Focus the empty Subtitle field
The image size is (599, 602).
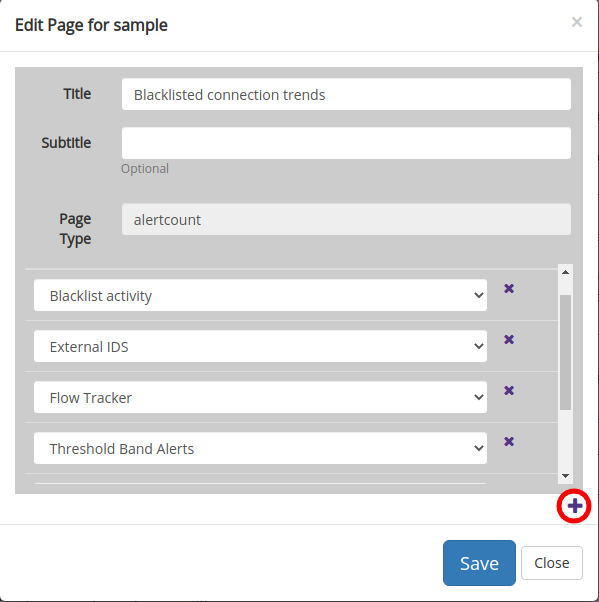click(346, 143)
